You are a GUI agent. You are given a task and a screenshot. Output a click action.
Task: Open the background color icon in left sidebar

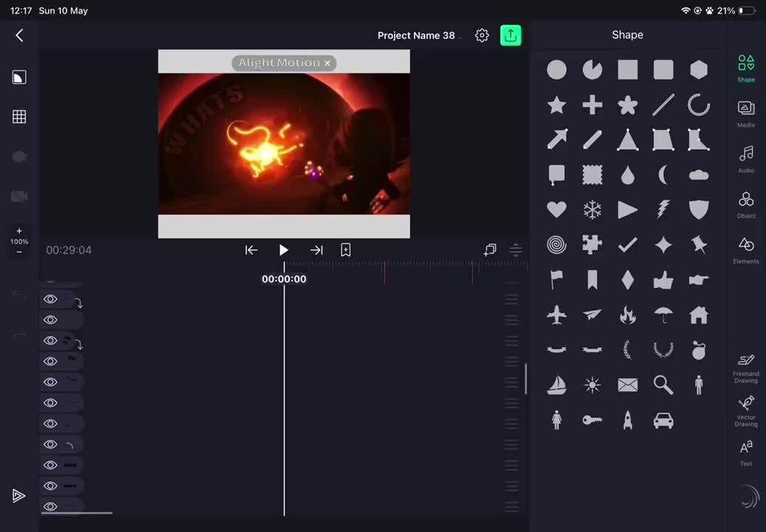[x=19, y=77]
